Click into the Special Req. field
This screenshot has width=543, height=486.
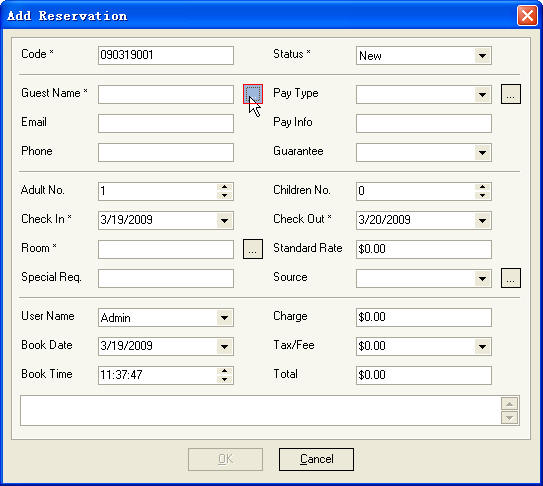tap(166, 279)
